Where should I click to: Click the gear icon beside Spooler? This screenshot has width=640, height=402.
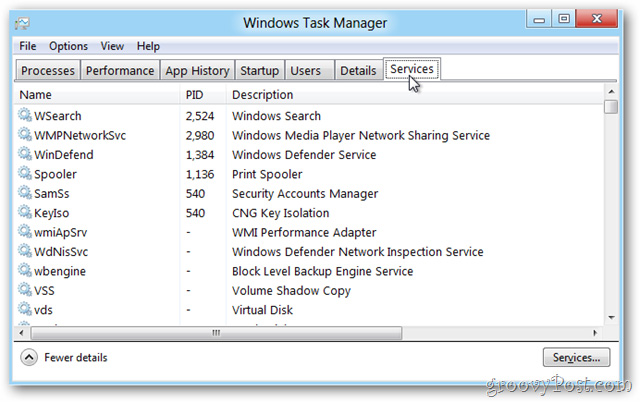[24, 173]
